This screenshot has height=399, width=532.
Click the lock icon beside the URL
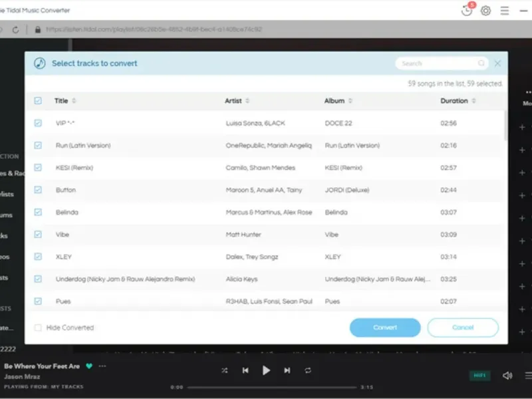pyautogui.click(x=38, y=29)
